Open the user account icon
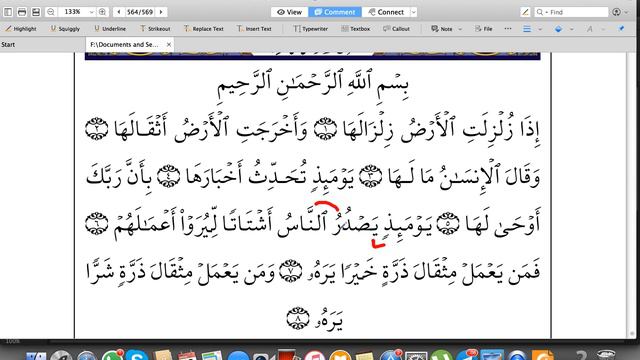 point(617,12)
